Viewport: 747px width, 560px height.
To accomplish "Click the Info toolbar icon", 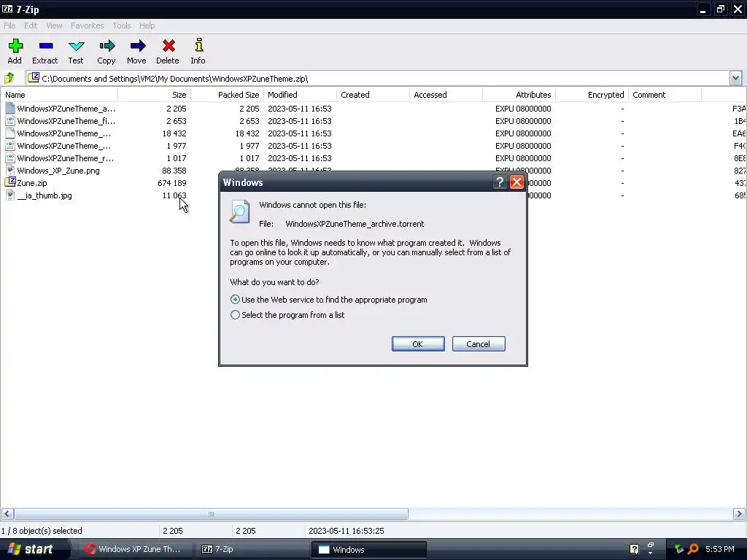I will pos(198,45).
